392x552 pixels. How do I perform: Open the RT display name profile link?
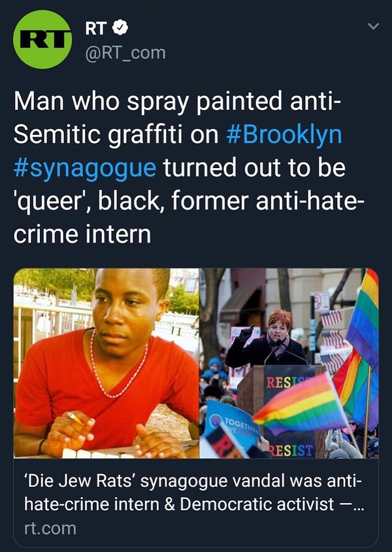95,28
